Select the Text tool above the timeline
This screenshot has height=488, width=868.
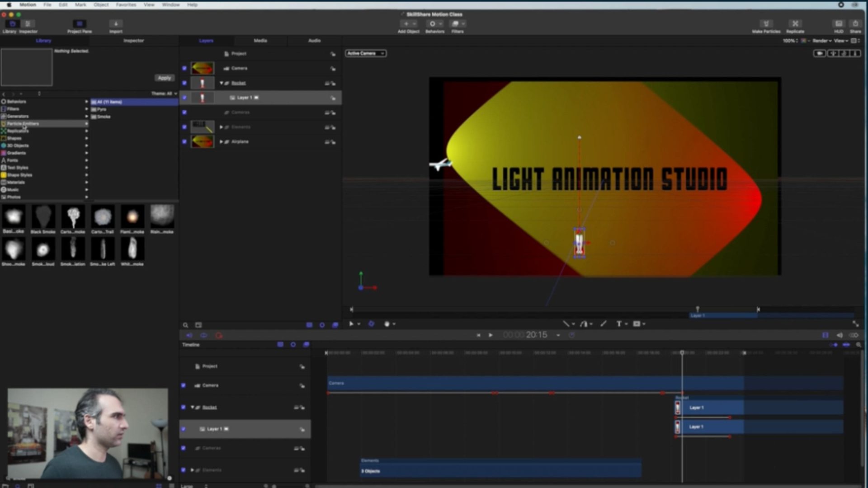pyautogui.click(x=618, y=324)
